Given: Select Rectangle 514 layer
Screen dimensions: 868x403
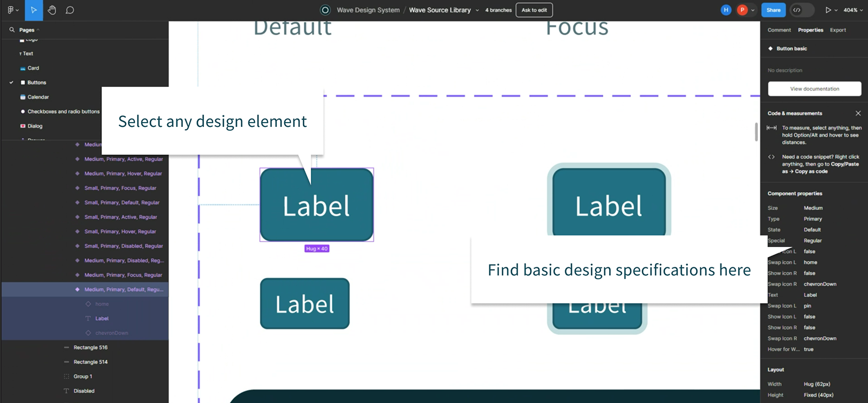Looking at the screenshot, I should pyautogui.click(x=90, y=362).
